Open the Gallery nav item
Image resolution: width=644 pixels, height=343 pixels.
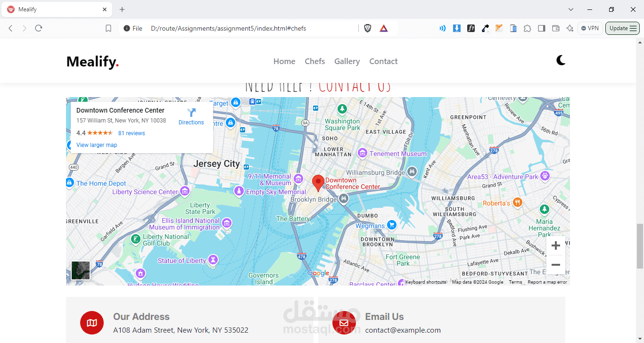[347, 61]
